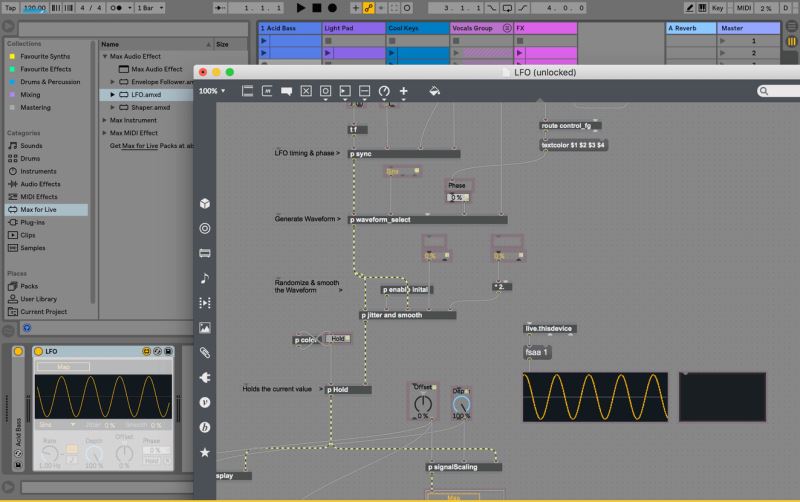The image size is (800, 502).
Task: Add a dial object from Max toolbar
Action: [x=384, y=91]
